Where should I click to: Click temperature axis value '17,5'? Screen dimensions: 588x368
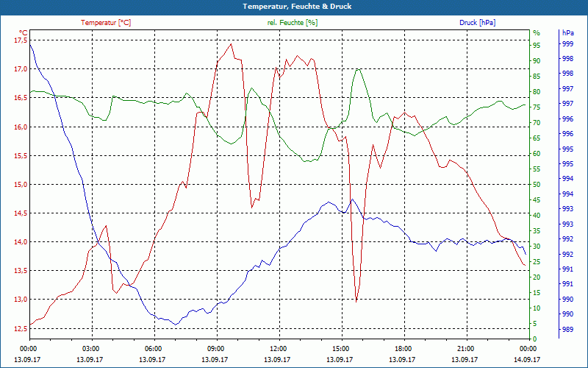click(x=21, y=40)
